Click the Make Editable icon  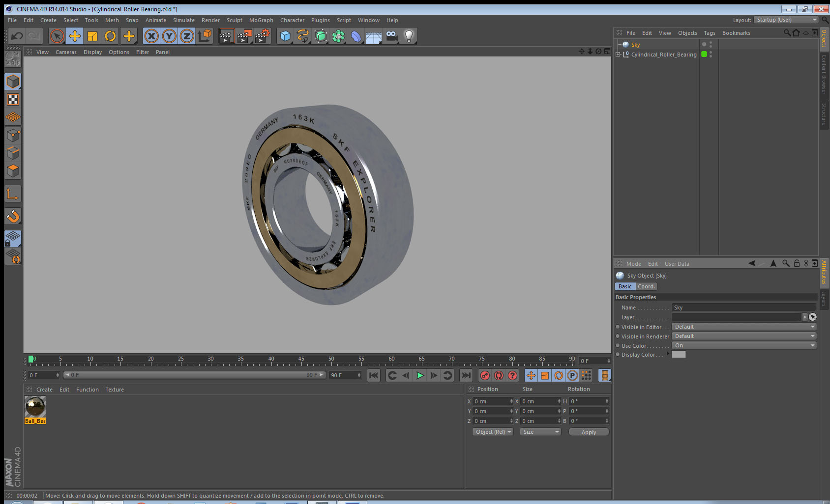click(x=13, y=59)
